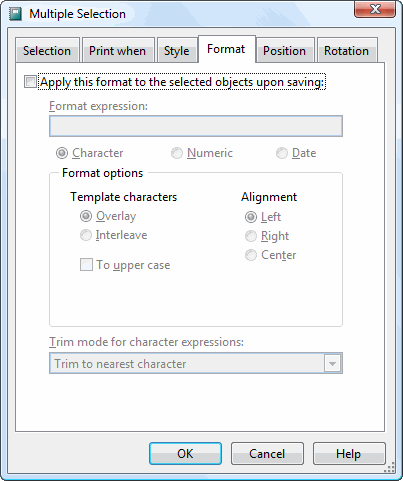Screen dimensions: 403x481
Task: Click the OK button
Action: [185, 453]
